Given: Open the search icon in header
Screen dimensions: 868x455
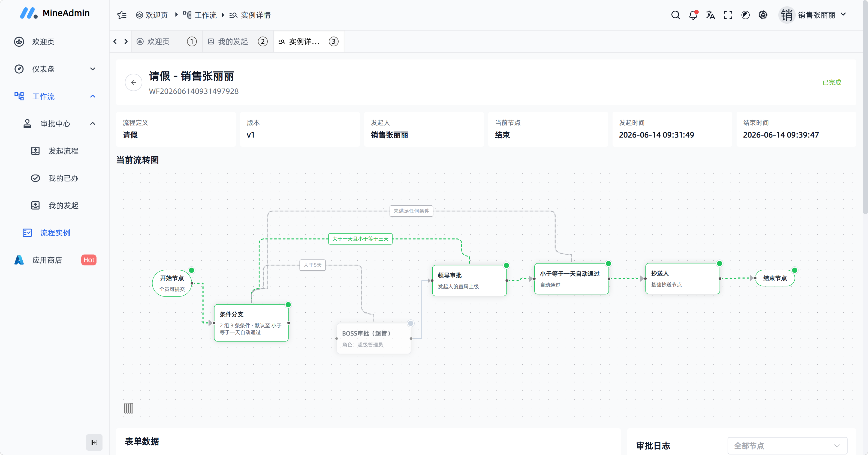Looking at the screenshot, I should (x=675, y=15).
